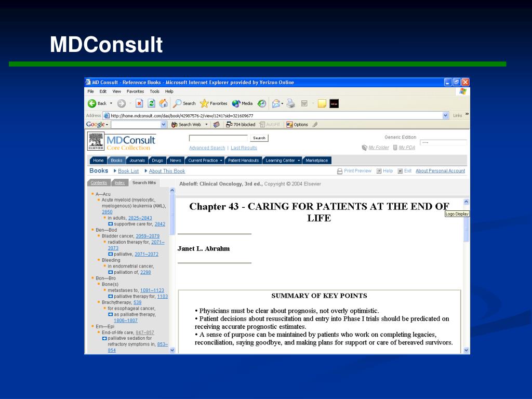The image size is (532, 399).
Task: Click the Refresh page icon
Action: pyautogui.click(x=151, y=103)
